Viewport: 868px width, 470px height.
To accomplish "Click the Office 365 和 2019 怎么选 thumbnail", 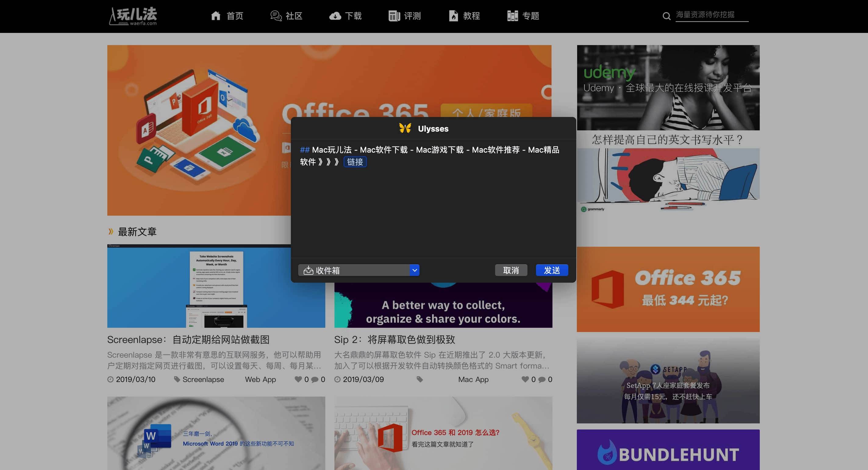I will pyautogui.click(x=443, y=433).
